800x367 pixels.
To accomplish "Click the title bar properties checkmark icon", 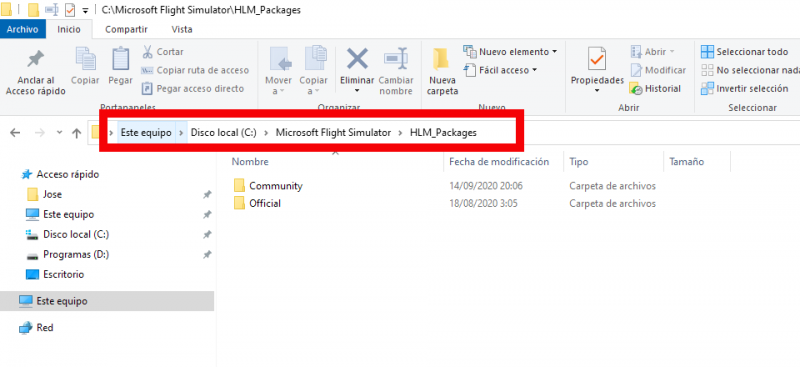I will [x=69, y=10].
